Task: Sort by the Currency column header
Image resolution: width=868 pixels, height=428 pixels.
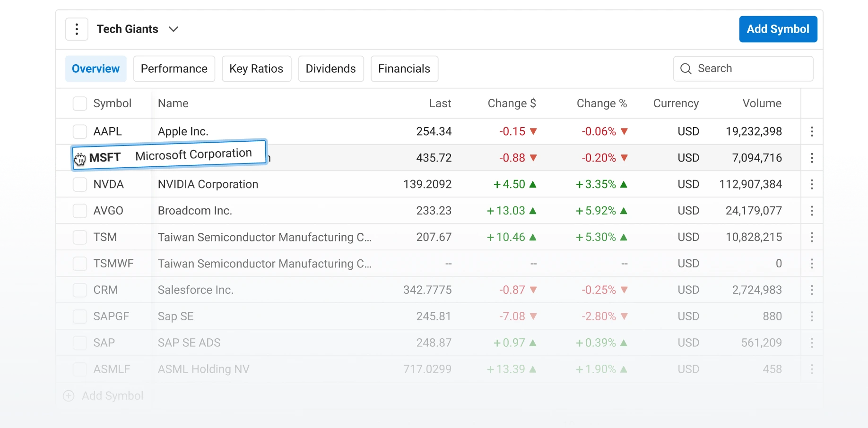Action: click(676, 103)
